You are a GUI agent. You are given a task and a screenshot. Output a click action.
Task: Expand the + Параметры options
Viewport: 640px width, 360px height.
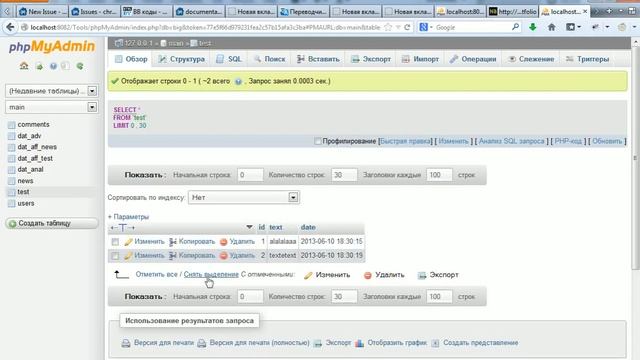[x=128, y=217]
